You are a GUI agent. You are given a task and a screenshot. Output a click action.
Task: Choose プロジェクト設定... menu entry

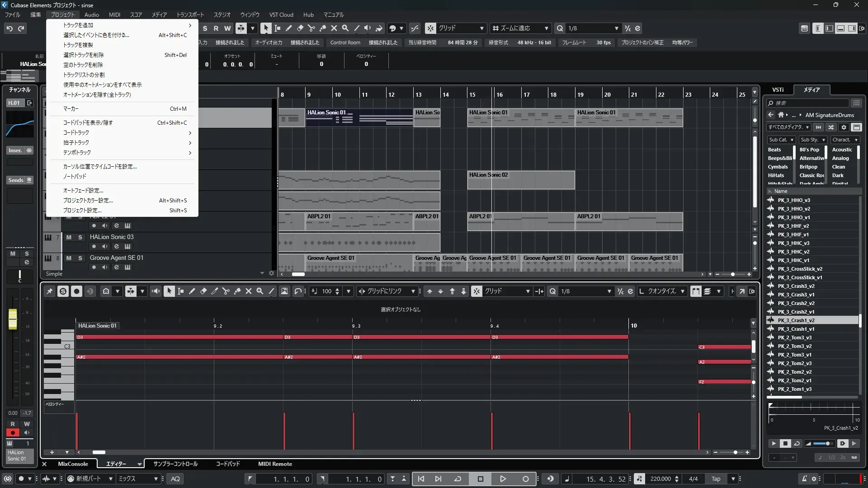82,211
